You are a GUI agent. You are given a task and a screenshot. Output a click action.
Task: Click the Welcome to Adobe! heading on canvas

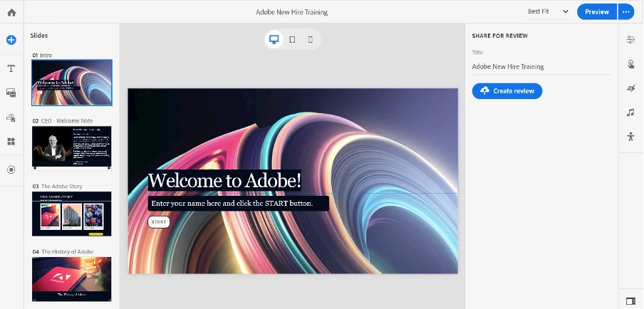(224, 181)
